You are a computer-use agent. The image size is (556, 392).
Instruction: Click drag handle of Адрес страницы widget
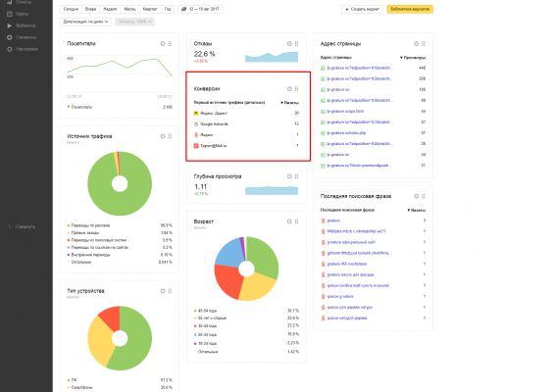(x=424, y=43)
